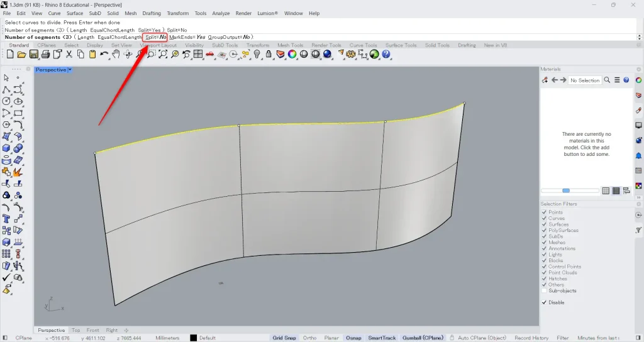Click the color wheel icon in toolbar
This screenshot has height=342, width=644.
(x=292, y=54)
